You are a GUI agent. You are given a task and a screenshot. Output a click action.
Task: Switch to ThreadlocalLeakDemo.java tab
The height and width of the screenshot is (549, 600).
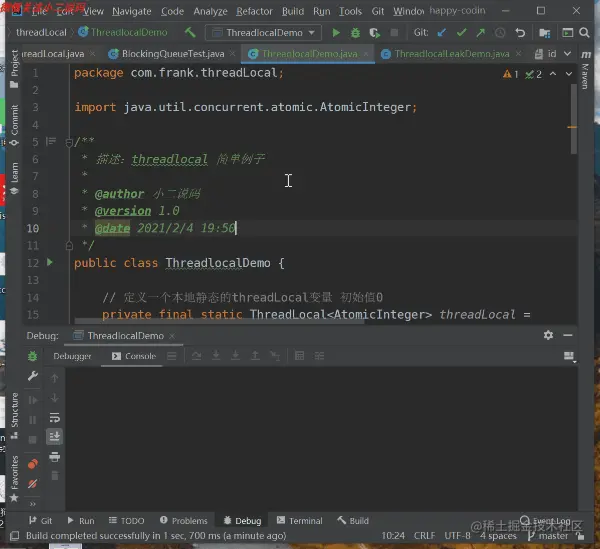point(452,54)
